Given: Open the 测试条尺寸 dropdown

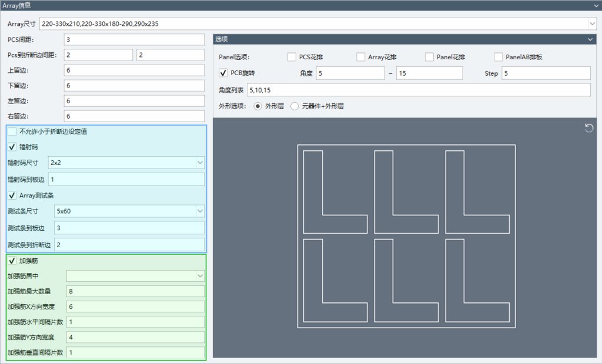Looking at the screenshot, I should [200, 211].
